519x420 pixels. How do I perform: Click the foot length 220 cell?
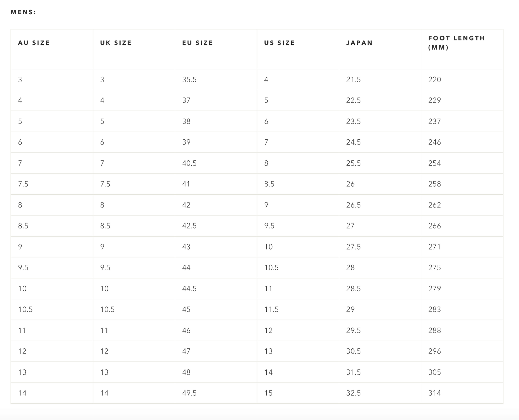(435, 80)
